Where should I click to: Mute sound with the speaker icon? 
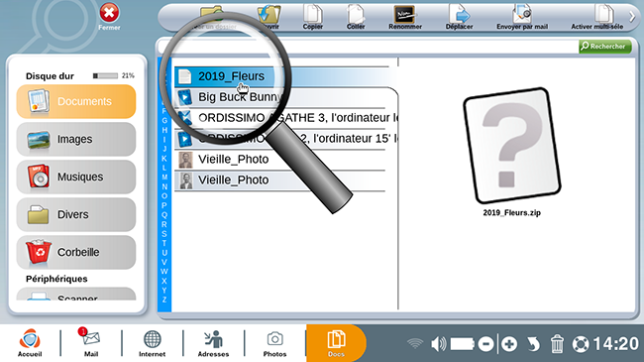439,344
